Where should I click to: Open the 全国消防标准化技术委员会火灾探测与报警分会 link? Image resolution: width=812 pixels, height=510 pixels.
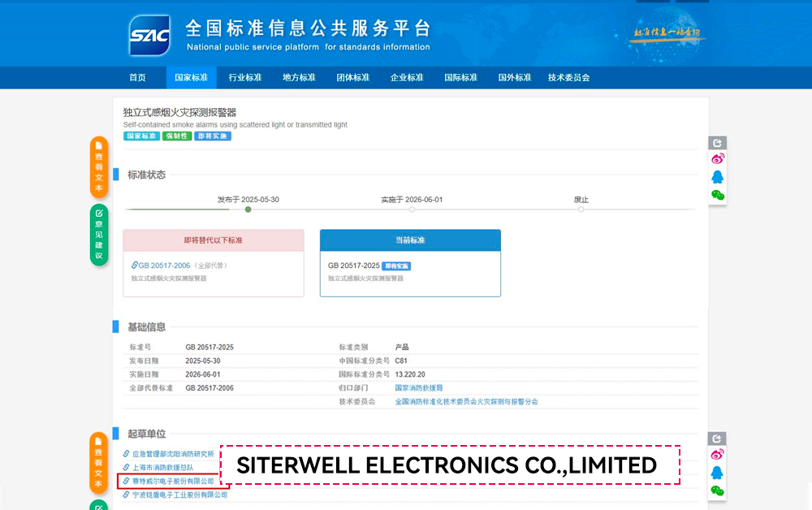pos(467,401)
